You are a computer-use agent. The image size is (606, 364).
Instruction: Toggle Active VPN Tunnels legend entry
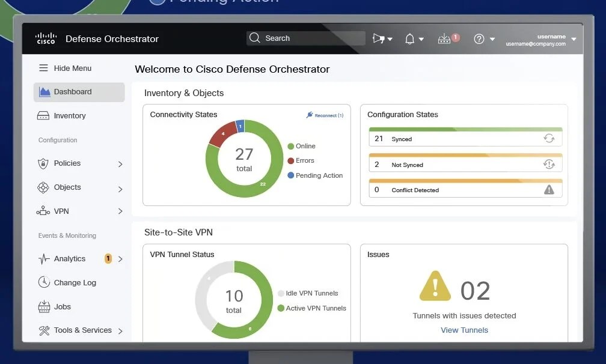[312, 308]
